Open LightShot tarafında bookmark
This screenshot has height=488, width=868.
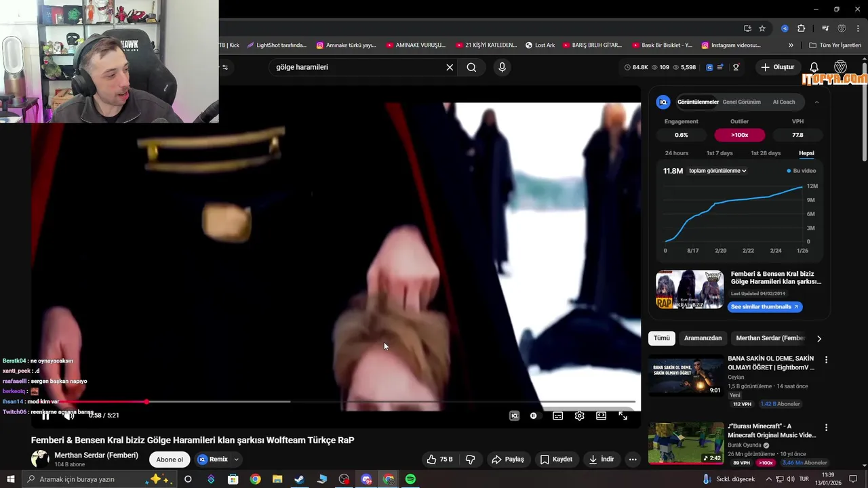(x=277, y=45)
